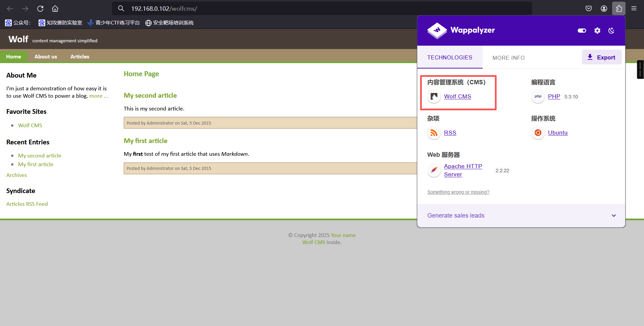Click the PHP version 5.3.10 text
The height and width of the screenshot is (326, 644).
pos(571,97)
